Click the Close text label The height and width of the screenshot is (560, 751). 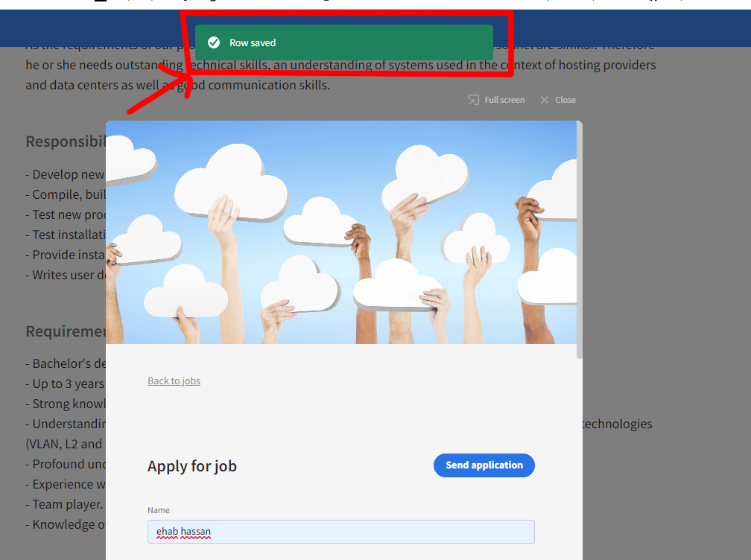[x=565, y=99]
